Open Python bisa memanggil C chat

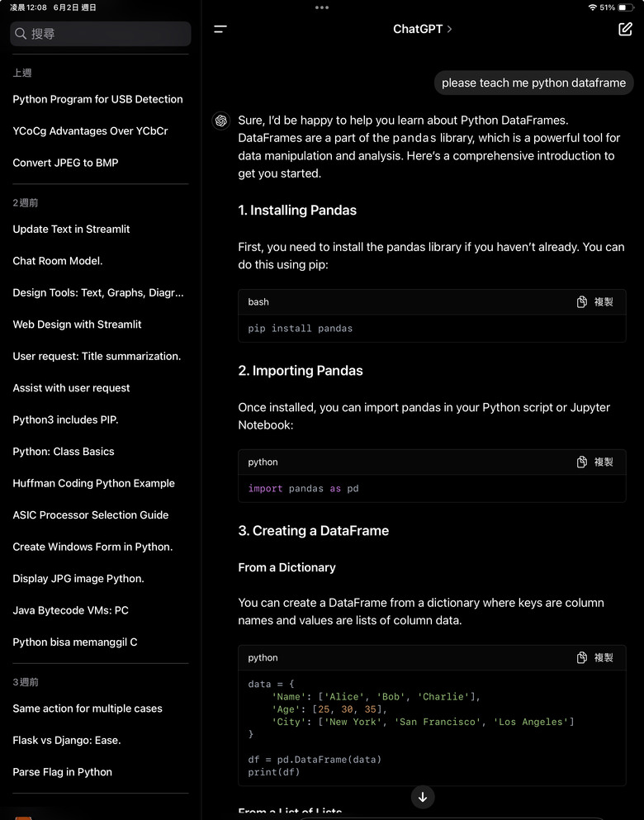75,642
